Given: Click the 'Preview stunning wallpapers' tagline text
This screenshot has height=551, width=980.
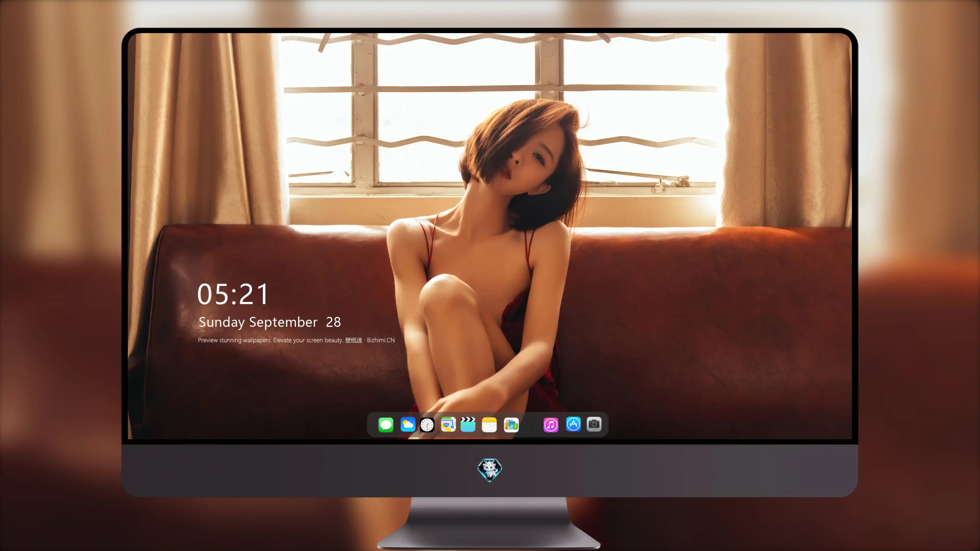Looking at the screenshot, I should coord(296,340).
